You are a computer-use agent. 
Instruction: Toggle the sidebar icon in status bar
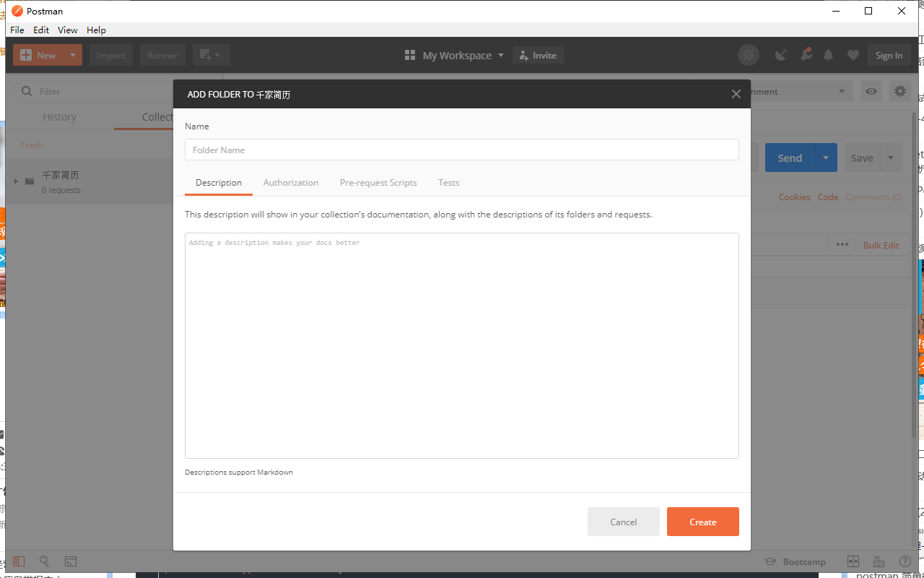(19, 561)
